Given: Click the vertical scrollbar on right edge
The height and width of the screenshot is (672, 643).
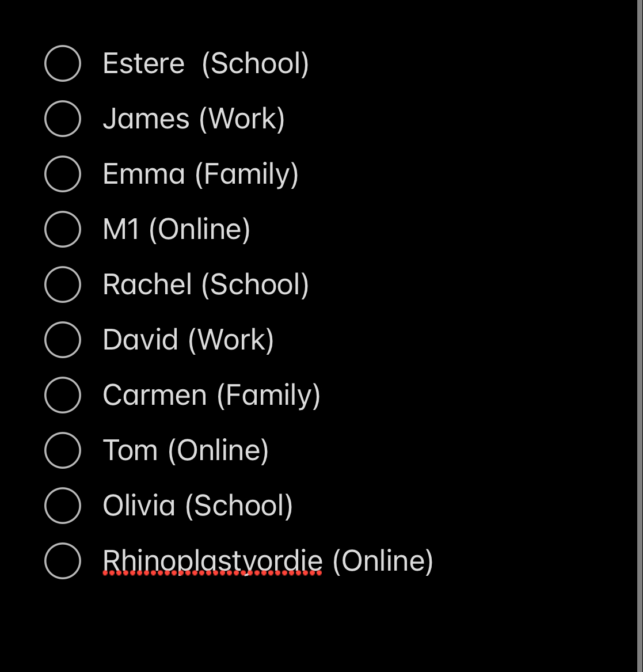Looking at the screenshot, I should click(x=640, y=336).
